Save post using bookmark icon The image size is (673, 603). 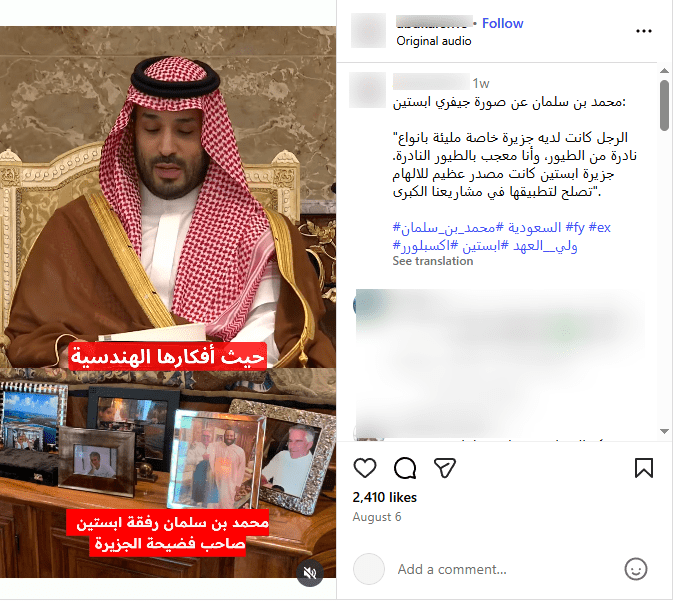click(644, 467)
